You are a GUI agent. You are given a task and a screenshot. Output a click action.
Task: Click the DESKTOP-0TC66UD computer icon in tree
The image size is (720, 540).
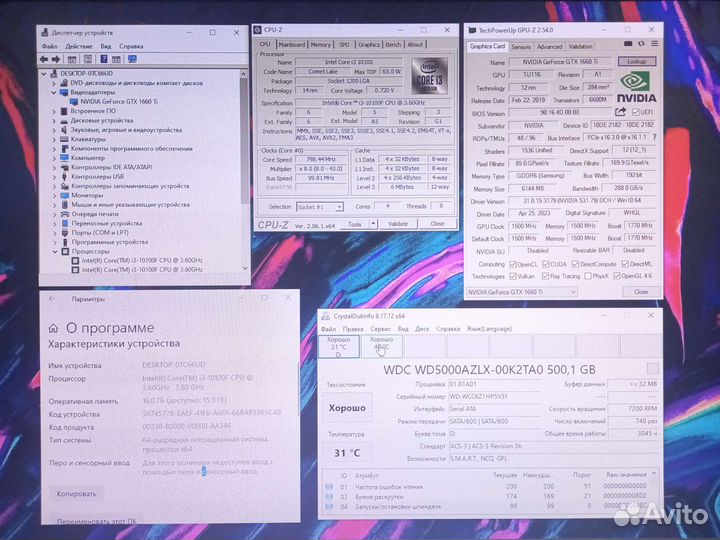point(54,73)
